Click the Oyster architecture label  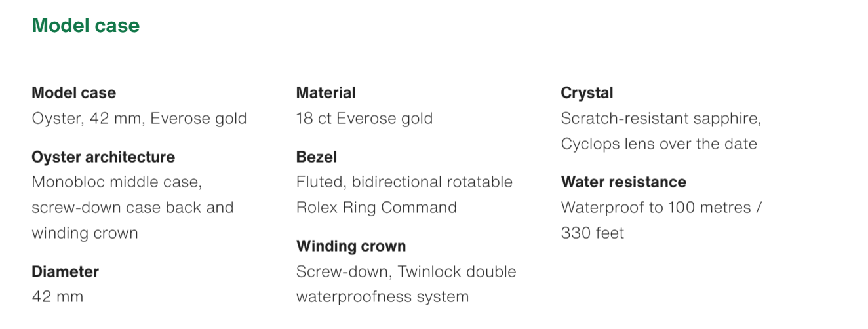103,157
